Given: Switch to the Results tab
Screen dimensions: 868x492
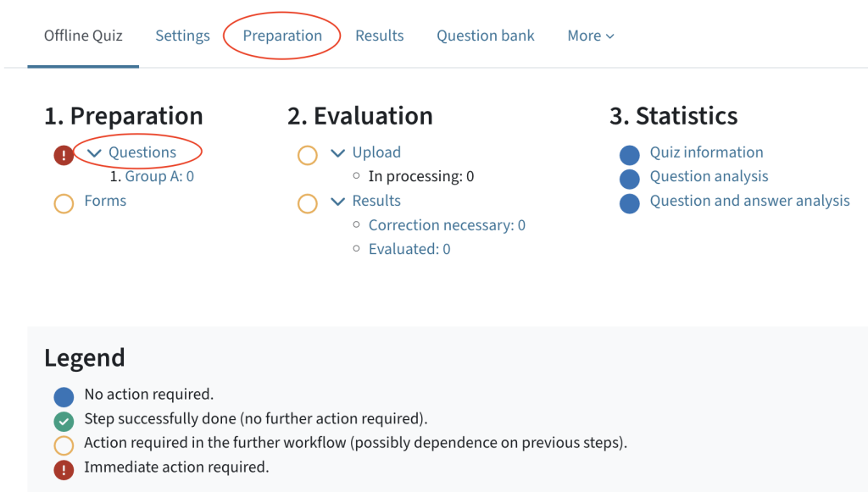Looking at the screenshot, I should coord(380,36).
